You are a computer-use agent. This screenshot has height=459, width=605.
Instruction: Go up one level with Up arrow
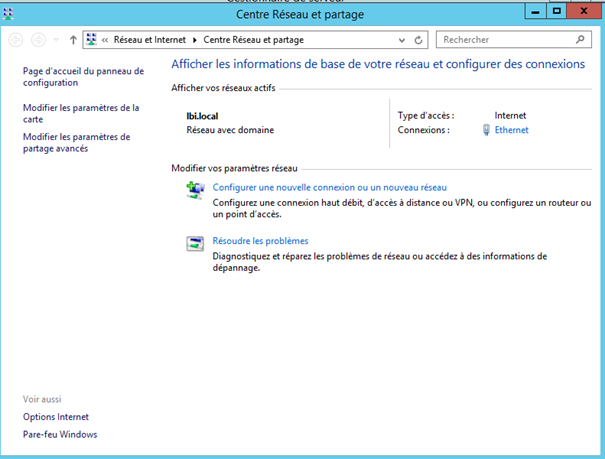pos(73,40)
